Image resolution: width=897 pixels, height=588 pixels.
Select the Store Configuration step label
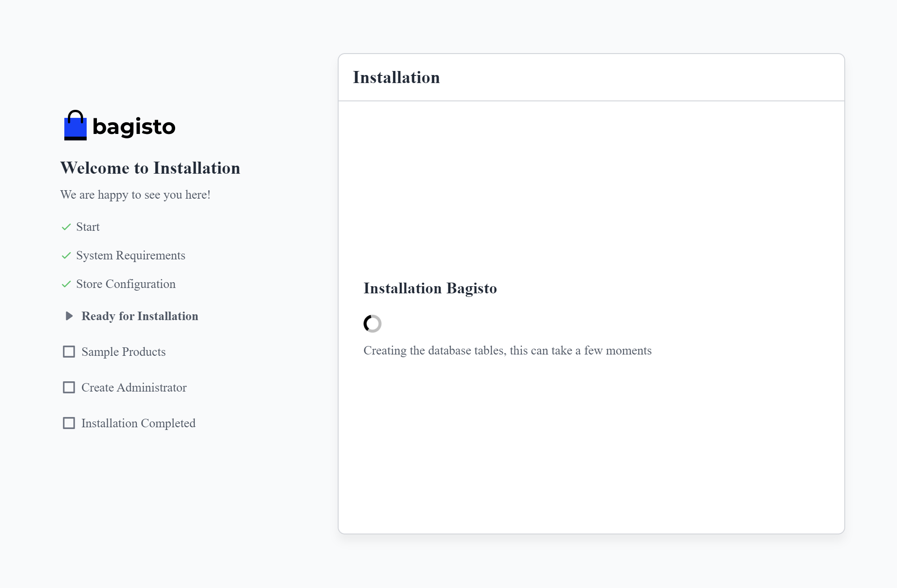(126, 284)
